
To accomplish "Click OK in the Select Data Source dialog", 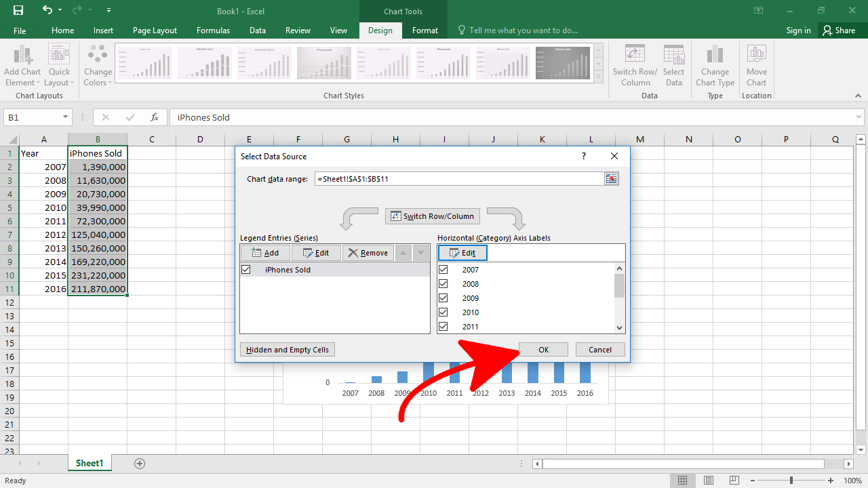I will click(543, 350).
